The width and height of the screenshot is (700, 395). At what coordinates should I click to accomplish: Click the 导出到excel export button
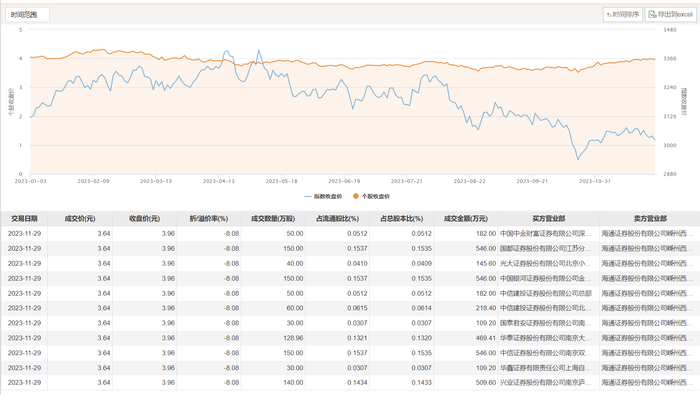coord(670,15)
